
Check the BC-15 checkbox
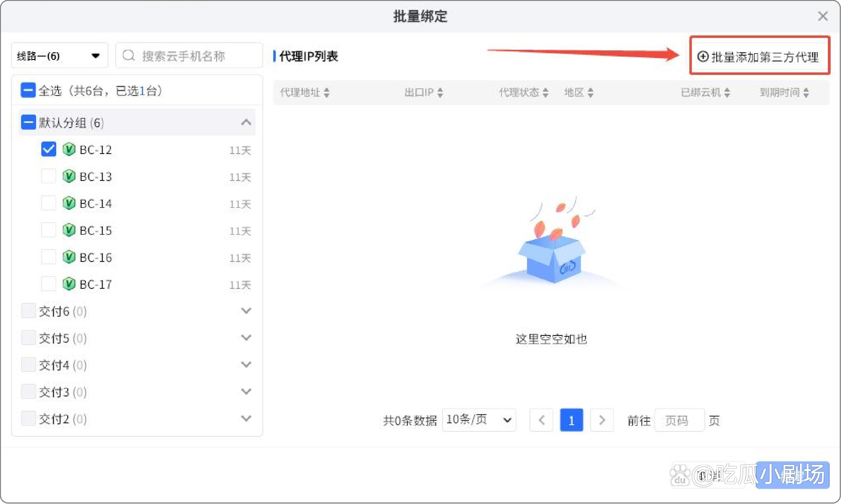48,230
